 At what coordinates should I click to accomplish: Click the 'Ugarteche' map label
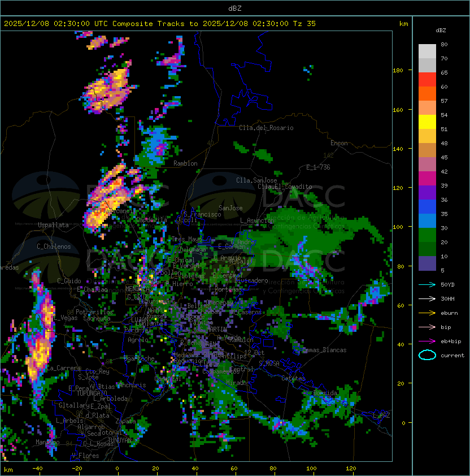pyautogui.click(x=139, y=358)
